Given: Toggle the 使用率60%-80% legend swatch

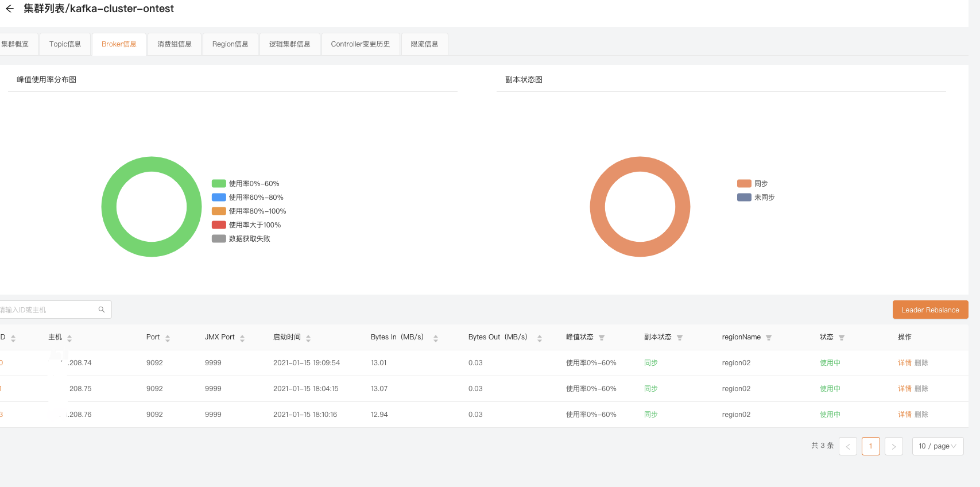Looking at the screenshot, I should [x=219, y=198].
